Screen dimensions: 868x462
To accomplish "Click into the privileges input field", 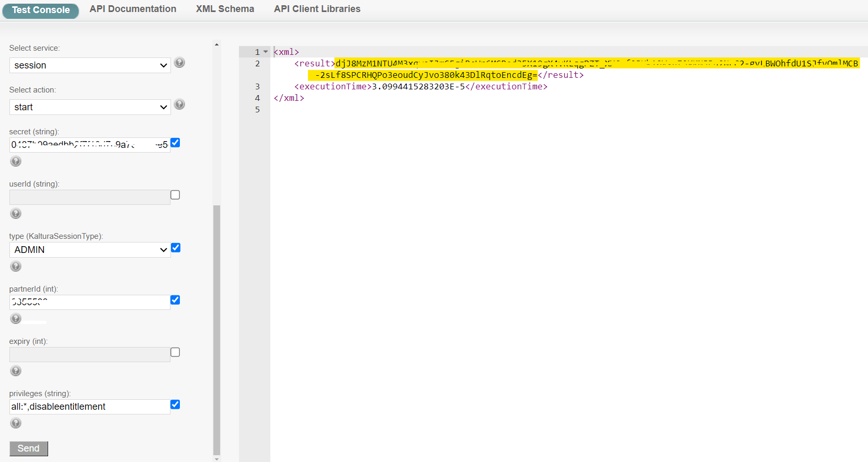I will coord(90,407).
